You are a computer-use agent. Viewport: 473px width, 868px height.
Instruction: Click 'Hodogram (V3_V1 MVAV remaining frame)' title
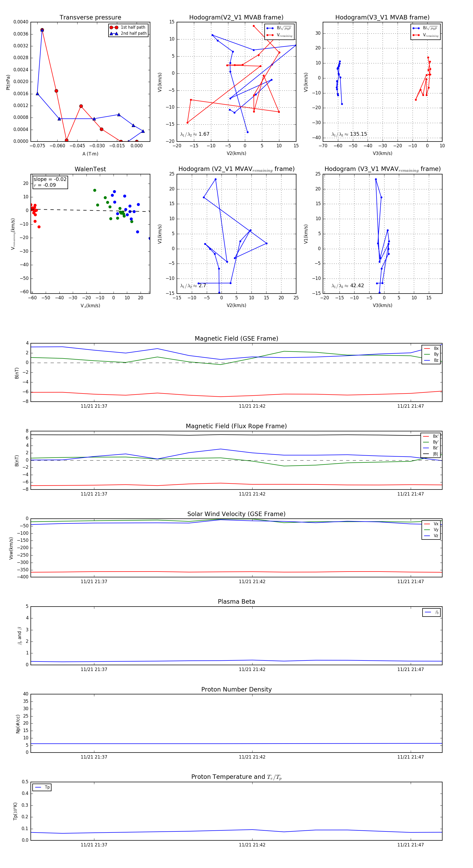click(382, 169)
